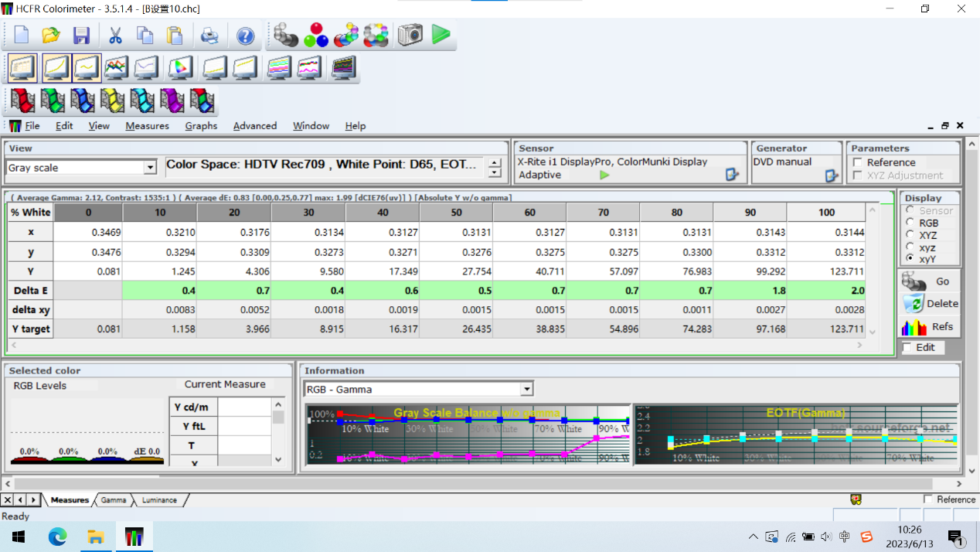This screenshot has height=552, width=980.
Task: Click the save floppy disk icon
Action: 81,36
